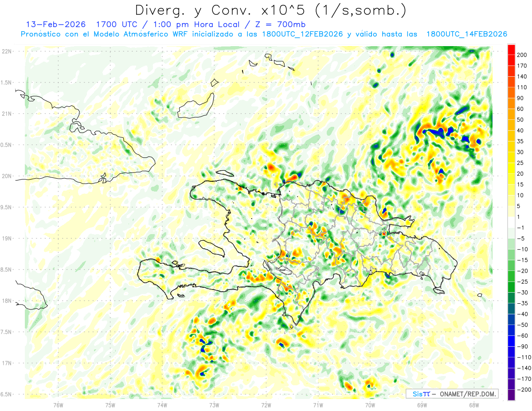Click the '76W' longitude label
The height and width of the screenshot is (411, 532).
point(58,405)
